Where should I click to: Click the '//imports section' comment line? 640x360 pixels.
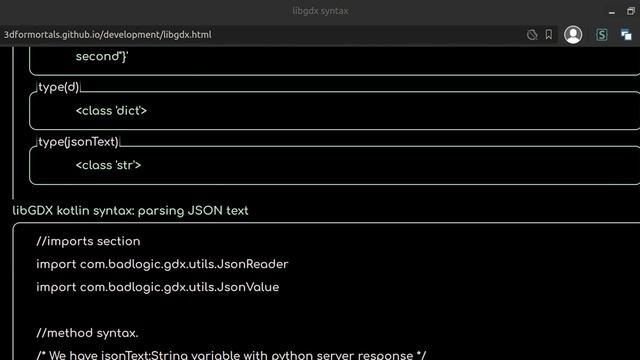click(88, 241)
